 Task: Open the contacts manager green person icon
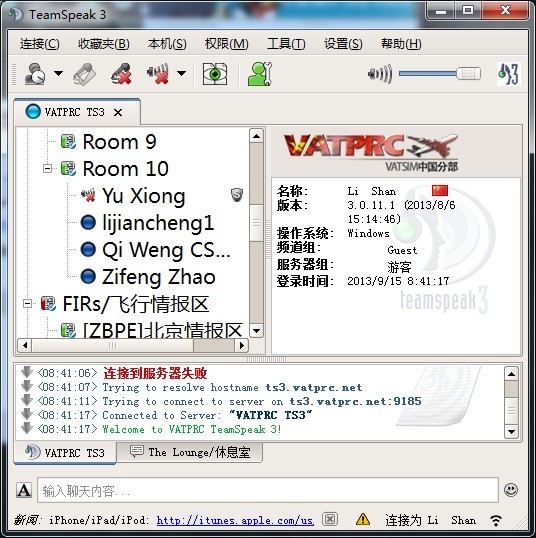(260, 73)
